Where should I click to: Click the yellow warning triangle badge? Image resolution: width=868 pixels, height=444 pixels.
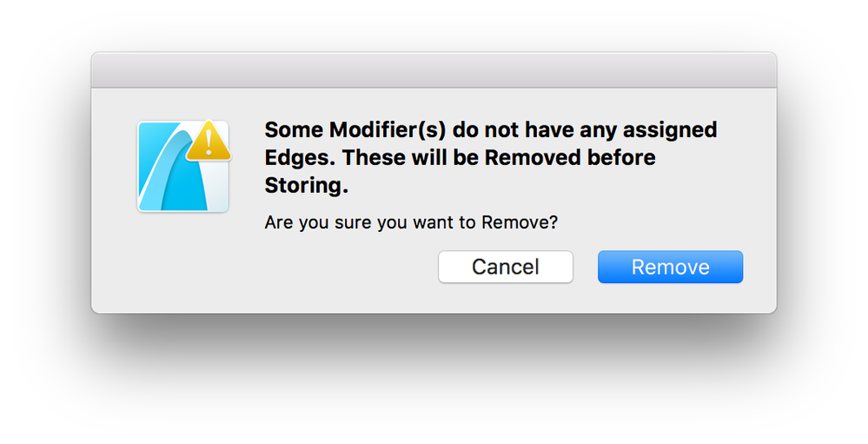pyautogui.click(x=209, y=141)
